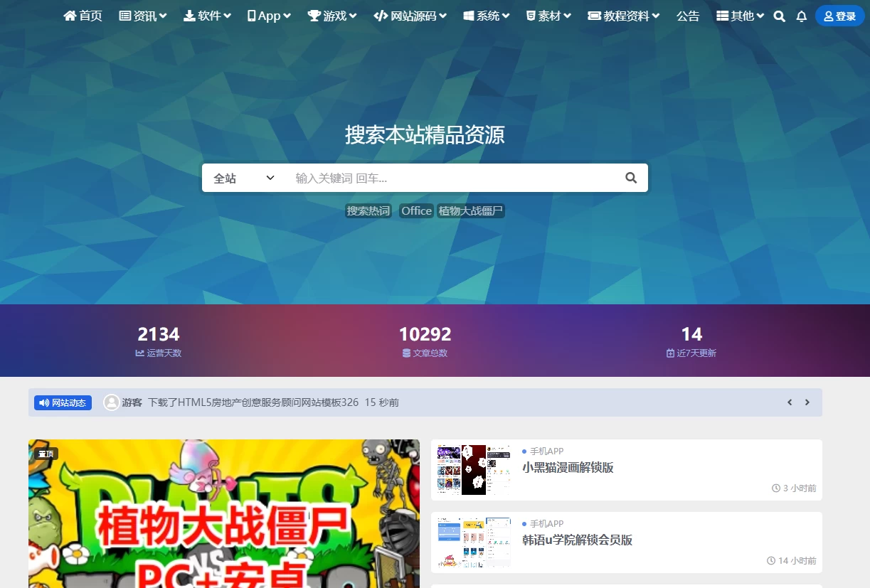Expand the 全站 search scope dropdown
Viewport: 870px width, 588px height.
coord(243,178)
